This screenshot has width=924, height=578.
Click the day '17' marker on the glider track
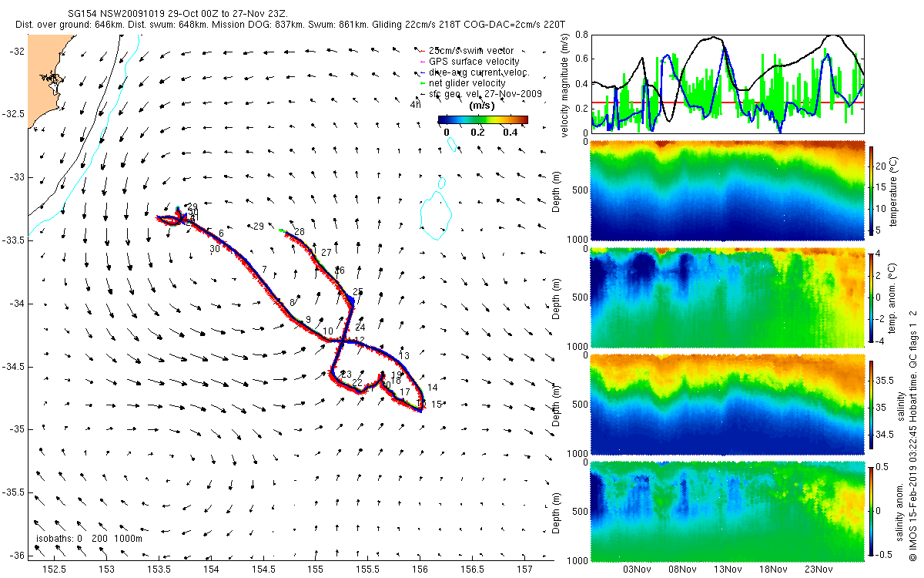[x=404, y=392]
